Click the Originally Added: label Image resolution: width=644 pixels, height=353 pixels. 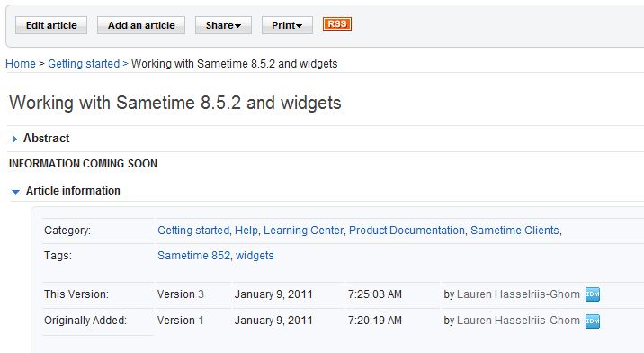pos(85,321)
